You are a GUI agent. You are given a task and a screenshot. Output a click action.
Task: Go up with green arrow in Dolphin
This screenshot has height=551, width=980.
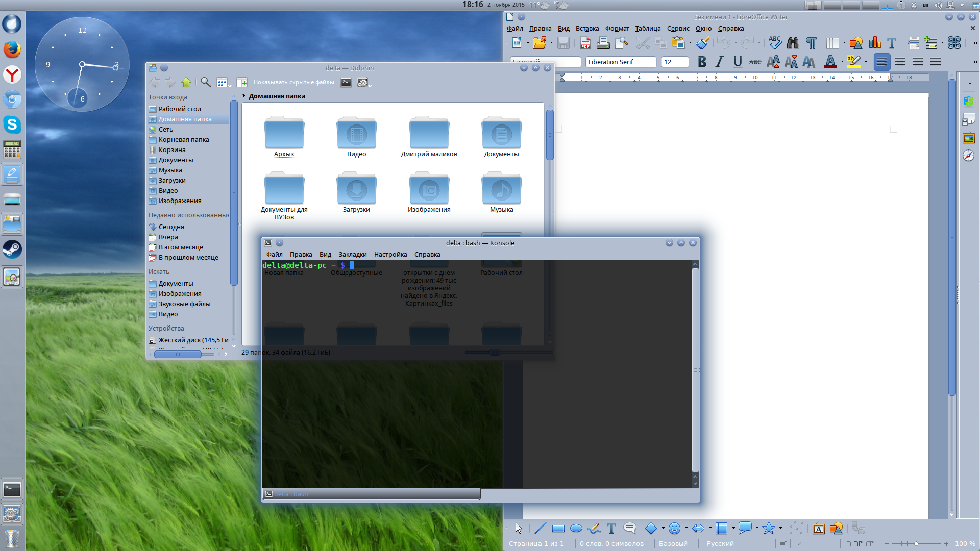pos(186,82)
